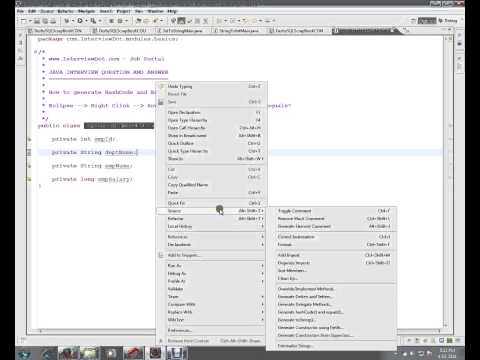This screenshot has height=360, width=480.
Task: Click the Open Perspective icon
Action: point(413,21)
